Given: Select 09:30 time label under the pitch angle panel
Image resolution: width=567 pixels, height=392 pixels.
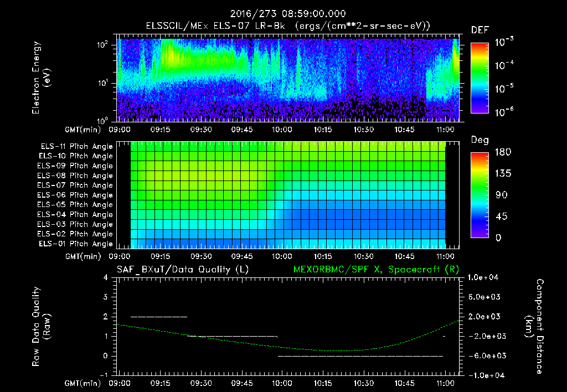Looking at the screenshot, I should (x=201, y=256).
